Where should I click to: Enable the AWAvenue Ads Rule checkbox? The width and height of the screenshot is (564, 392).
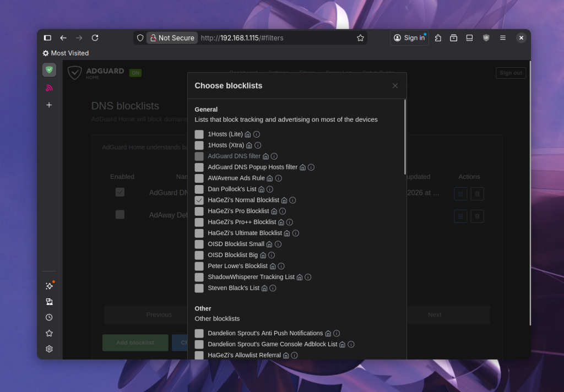coord(199,178)
